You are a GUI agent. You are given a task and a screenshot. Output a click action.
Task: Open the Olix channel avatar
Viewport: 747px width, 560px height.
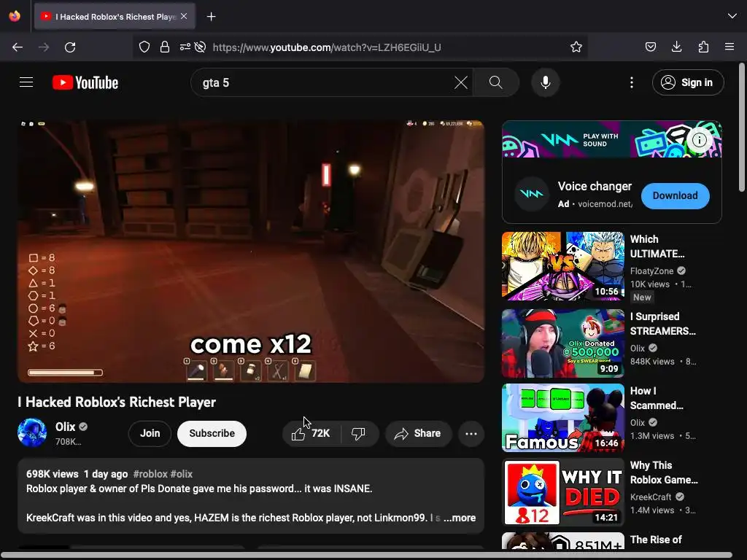pyautogui.click(x=32, y=433)
